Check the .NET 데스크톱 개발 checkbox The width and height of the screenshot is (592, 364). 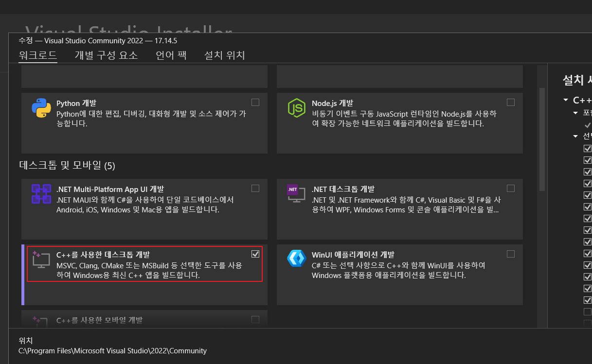click(510, 188)
